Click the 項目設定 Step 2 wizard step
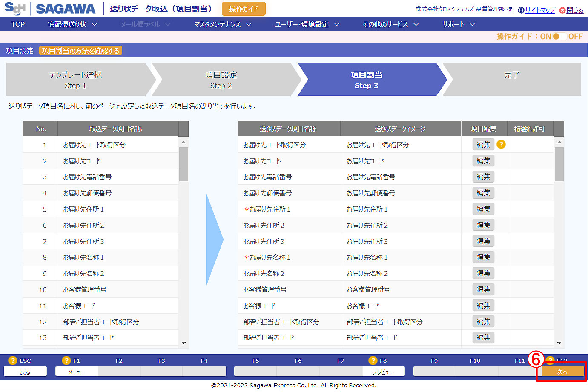Viewport: 588px width, 392px height. [221, 80]
